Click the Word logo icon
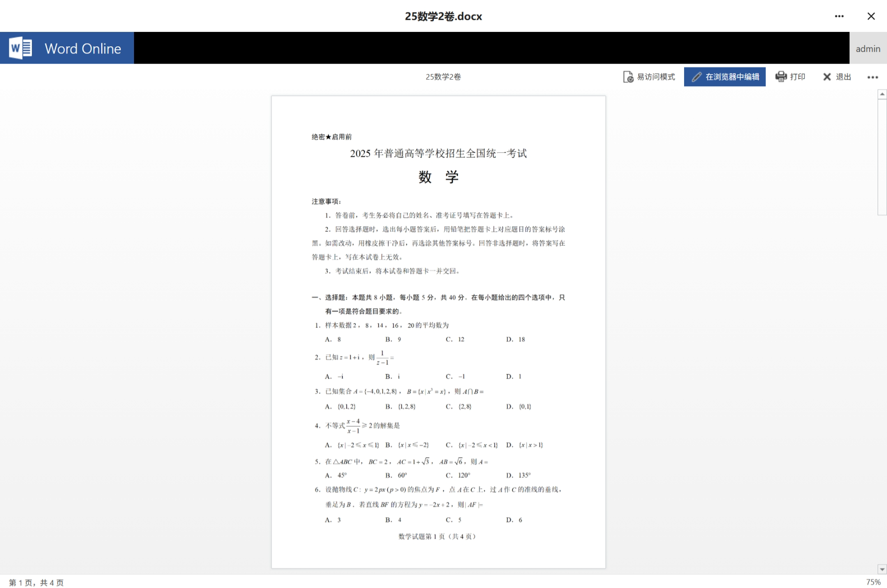Image resolution: width=887 pixels, height=588 pixels. pos(20,48)
